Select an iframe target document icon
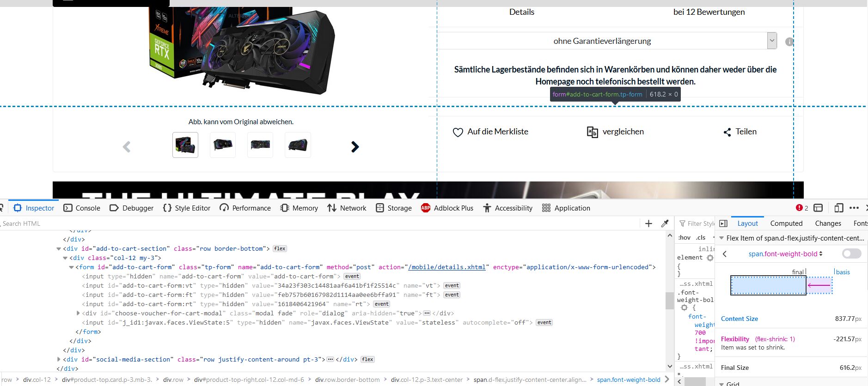 818,208
